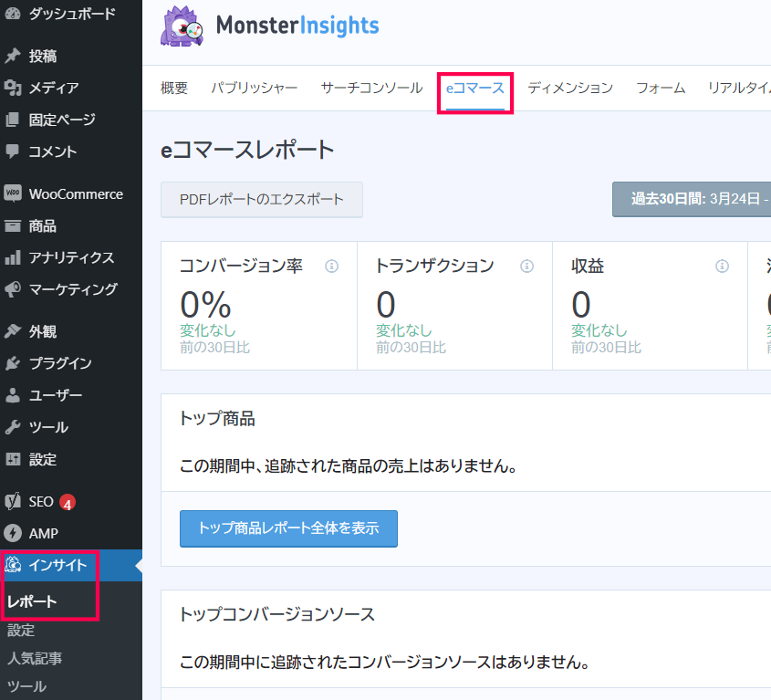This screenshot has height=700, width=771.
Task: Open 設定 menu item above SEO
Action: pos(43,459)
